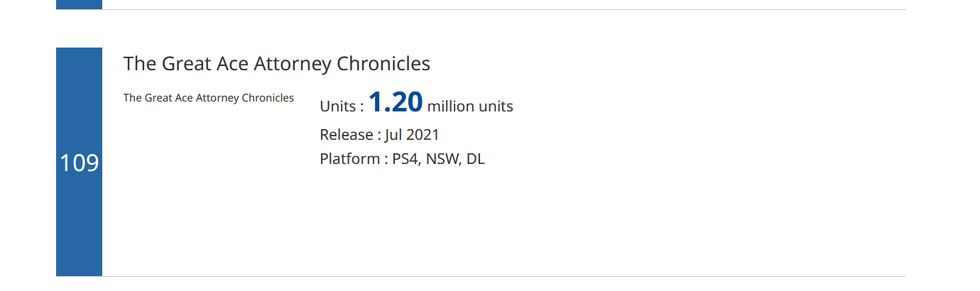Click DL in the platform list

[475, 159]
